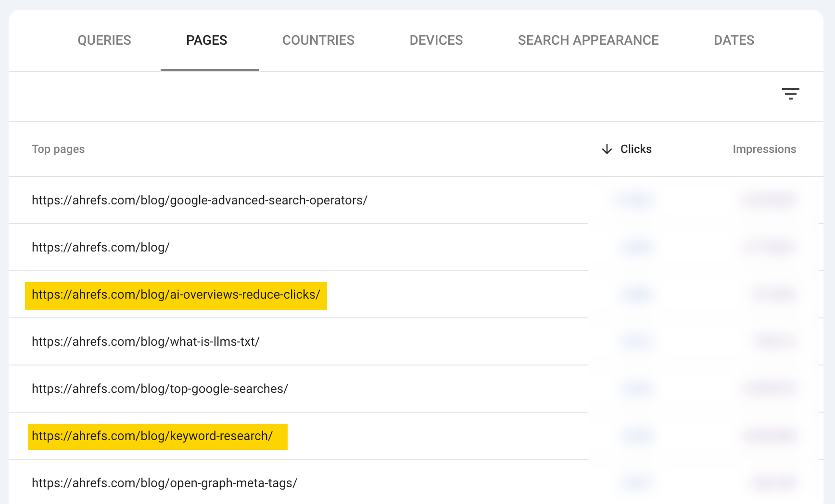Open the what-is-llms-txt blog page link
The width and height of the screenshot is (835, 504).
[145, 341]
